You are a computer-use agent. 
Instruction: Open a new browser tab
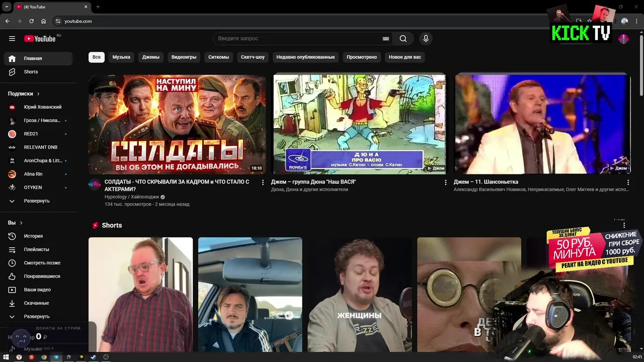[x=98, y=7]
